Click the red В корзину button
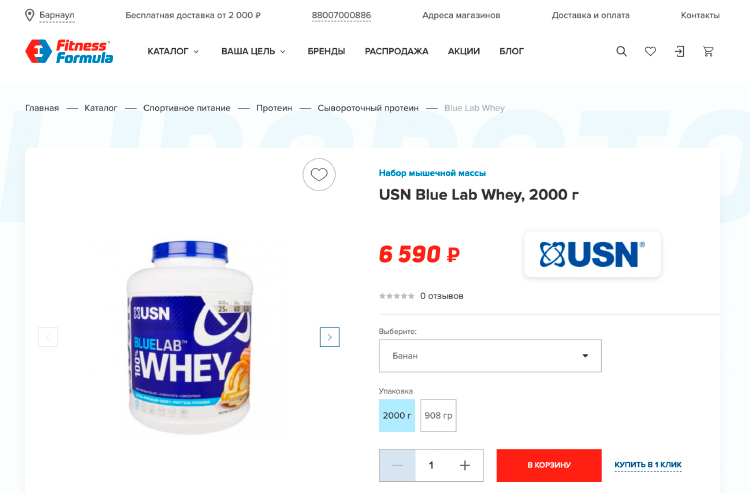 (x=549, y=465)
